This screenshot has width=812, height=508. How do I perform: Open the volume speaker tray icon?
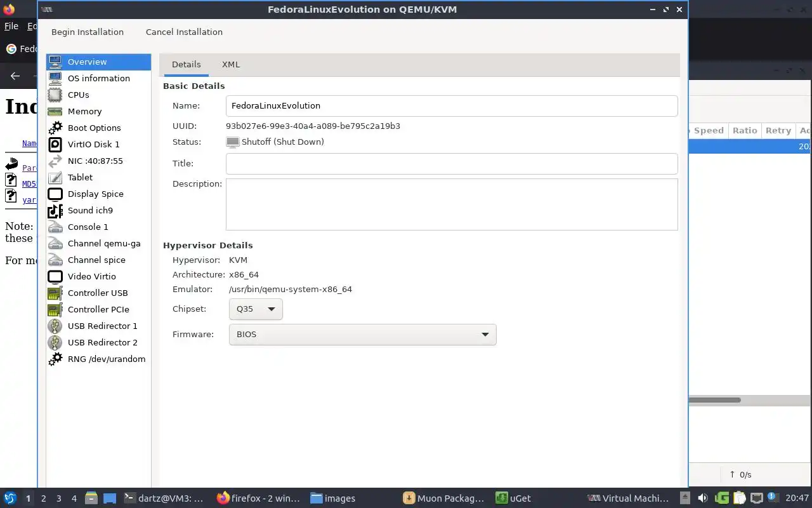[703, 498]
